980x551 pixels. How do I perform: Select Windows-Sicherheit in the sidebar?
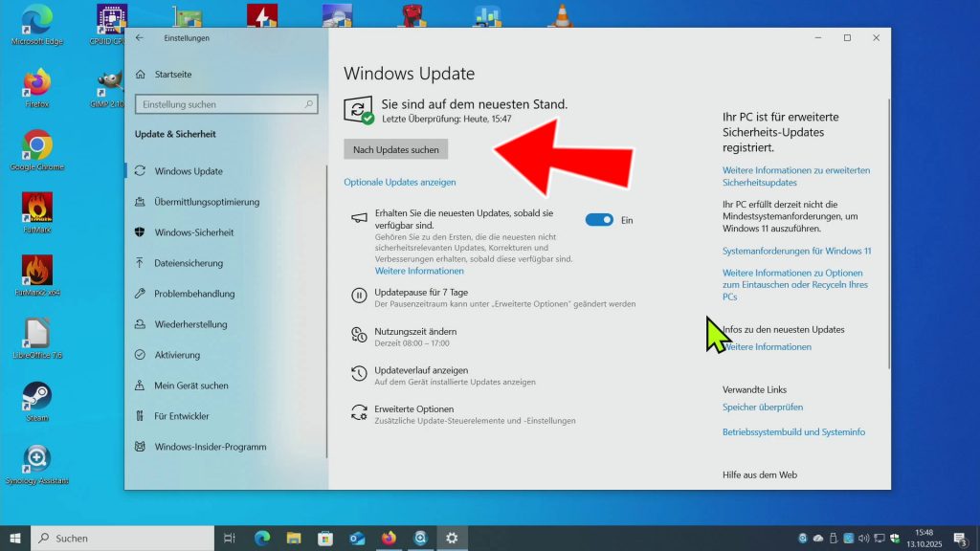193,232
